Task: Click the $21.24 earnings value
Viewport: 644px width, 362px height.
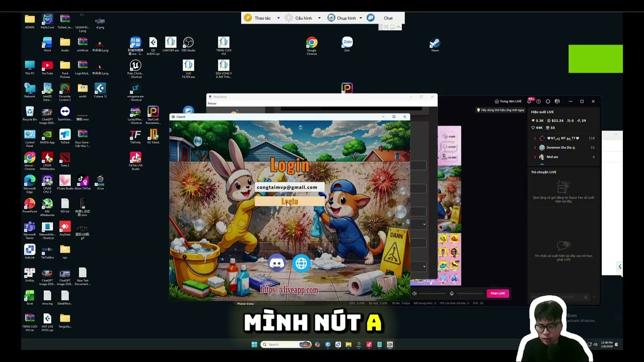Action: (555, 121)
